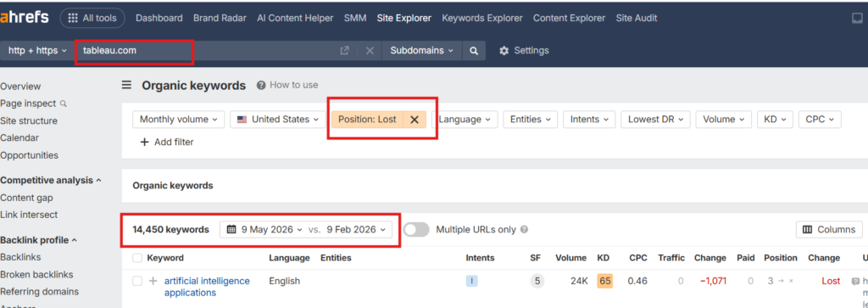Collapse the Competitive analysis section
Screen dimensions: 868x308
tap(51, 180)
